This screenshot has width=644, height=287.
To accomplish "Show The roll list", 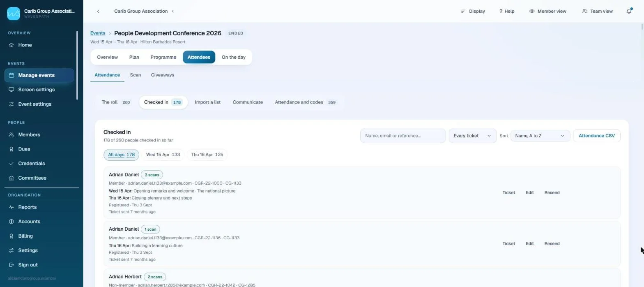I will pyautogui.click(x=116, y=102).
